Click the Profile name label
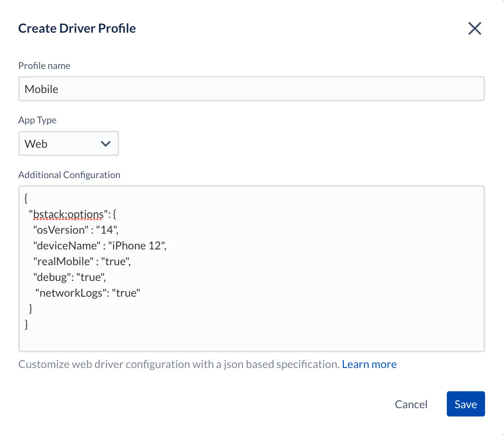The image size is (504, 435). click(44, 66)
